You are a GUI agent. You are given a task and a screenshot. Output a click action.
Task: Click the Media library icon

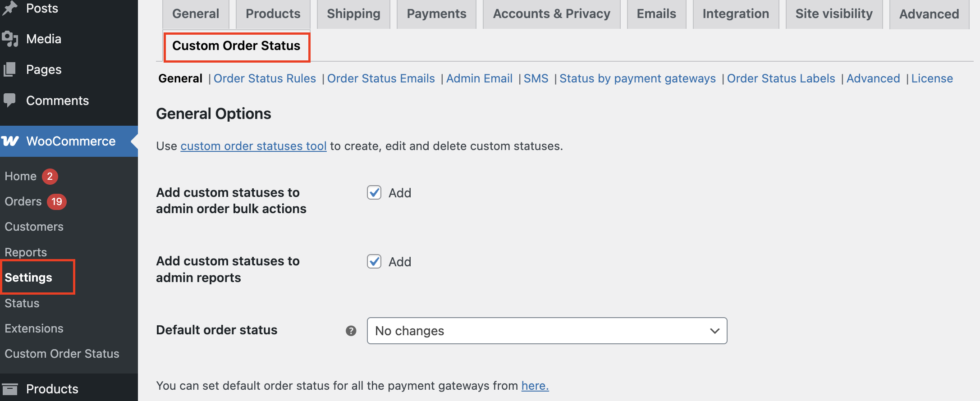(9, 39)
